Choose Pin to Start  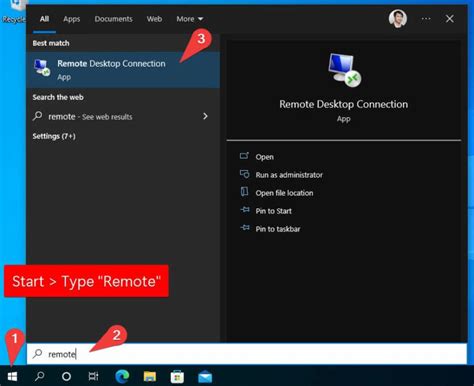274,211
